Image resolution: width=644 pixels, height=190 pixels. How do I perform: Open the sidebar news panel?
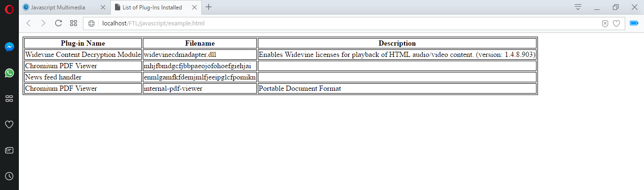click(9, 150)
